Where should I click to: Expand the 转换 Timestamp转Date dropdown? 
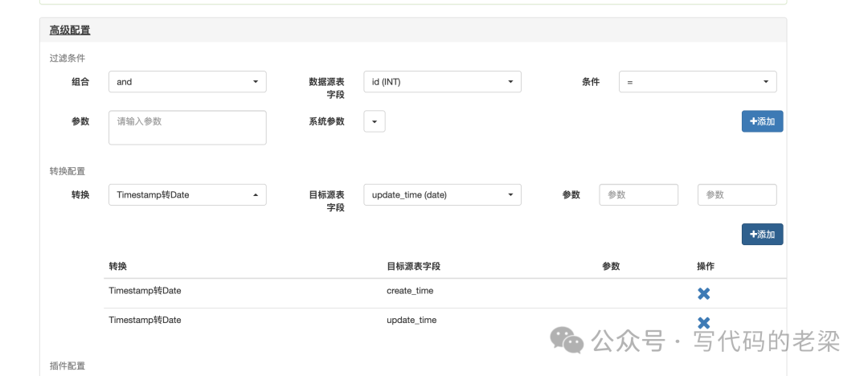tap(187, 195)
